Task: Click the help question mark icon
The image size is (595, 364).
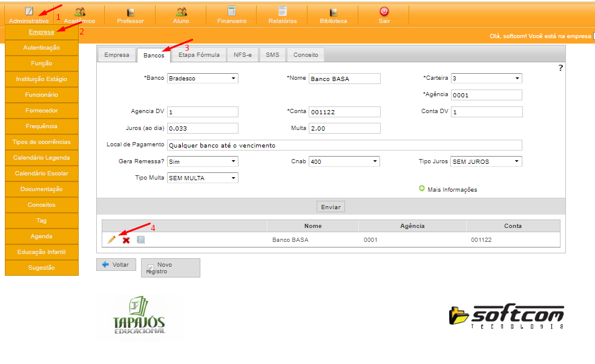Action: 560,68
